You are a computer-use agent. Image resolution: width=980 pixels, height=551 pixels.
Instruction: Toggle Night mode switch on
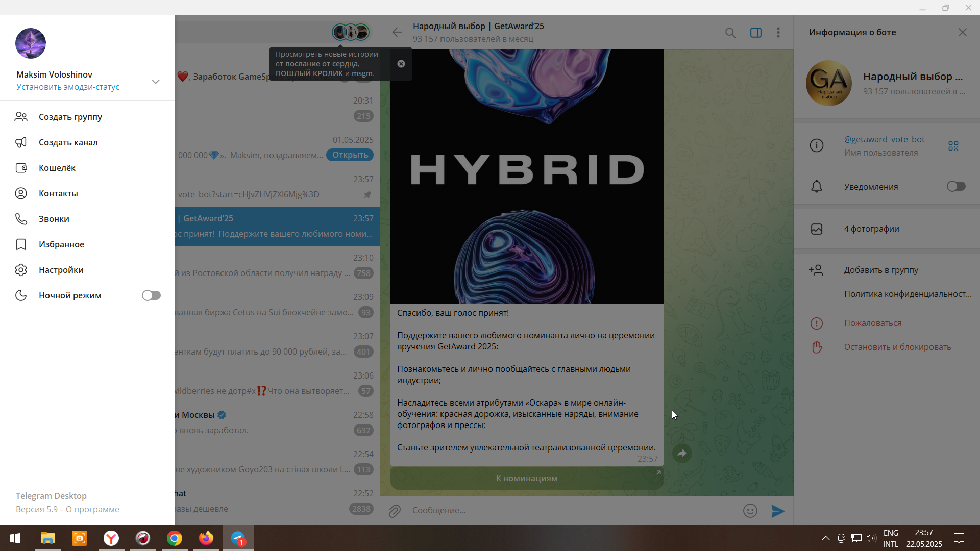coord(151,295)
